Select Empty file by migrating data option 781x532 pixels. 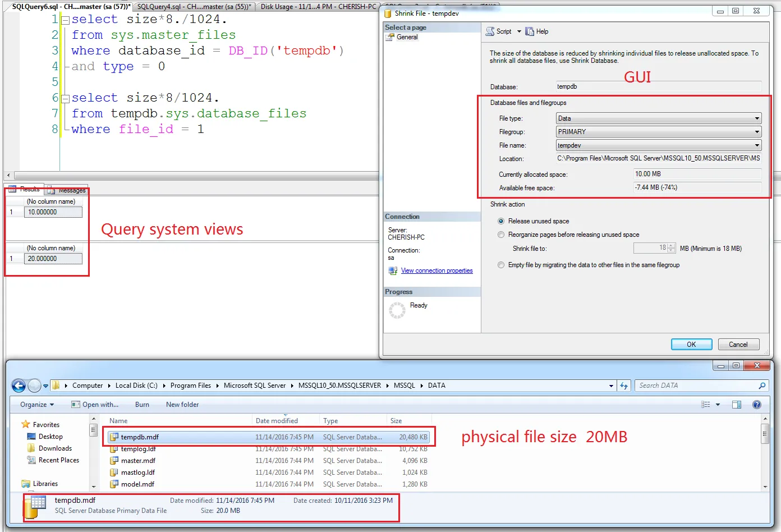point(501,265)
